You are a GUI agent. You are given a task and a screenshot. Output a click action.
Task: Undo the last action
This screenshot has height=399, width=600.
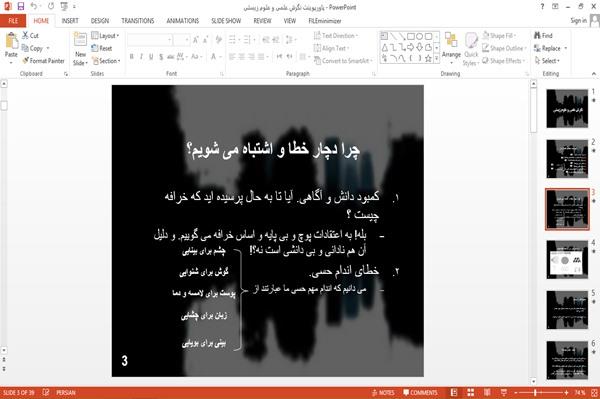coord(34,7)
